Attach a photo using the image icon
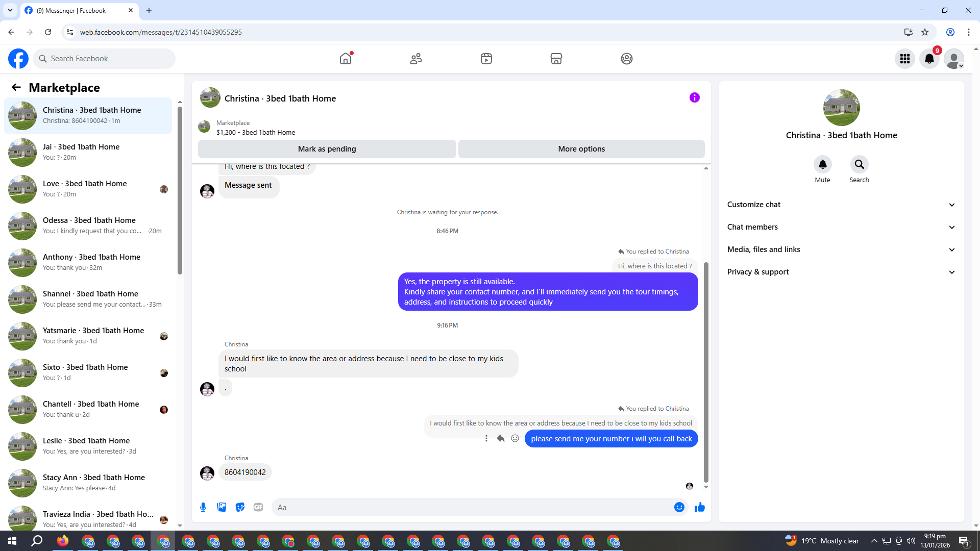The height and width of the screenshot is (551, 980). pyautogui.click(x=222, y=507)
